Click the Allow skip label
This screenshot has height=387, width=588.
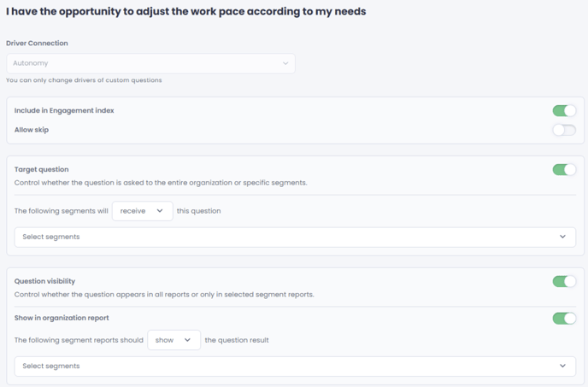tap(32, 130)
